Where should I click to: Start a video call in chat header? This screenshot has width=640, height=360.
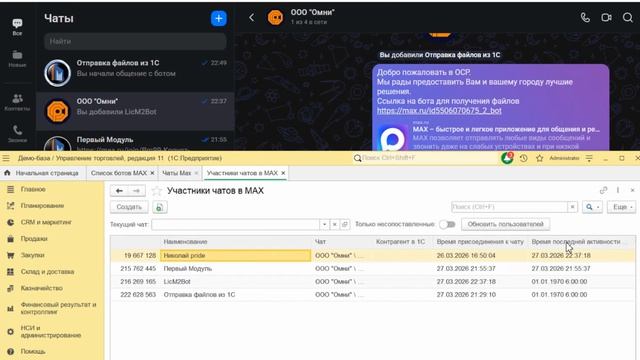point(606,18)
